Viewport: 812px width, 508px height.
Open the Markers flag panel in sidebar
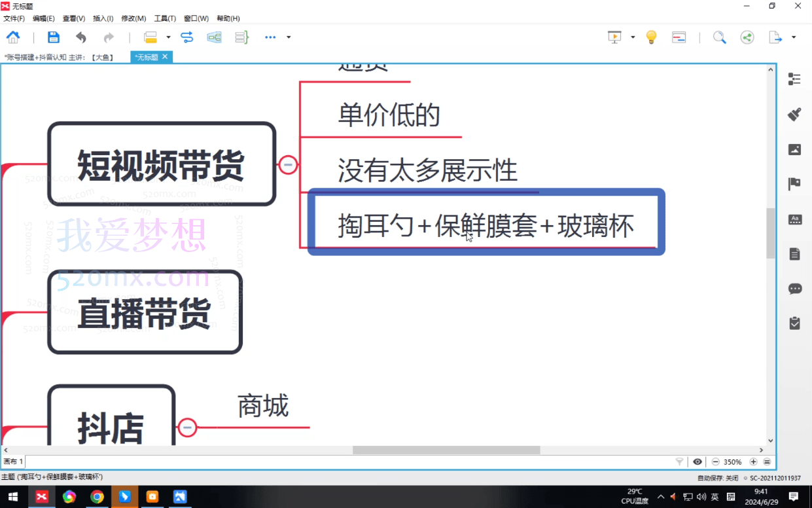794,184
